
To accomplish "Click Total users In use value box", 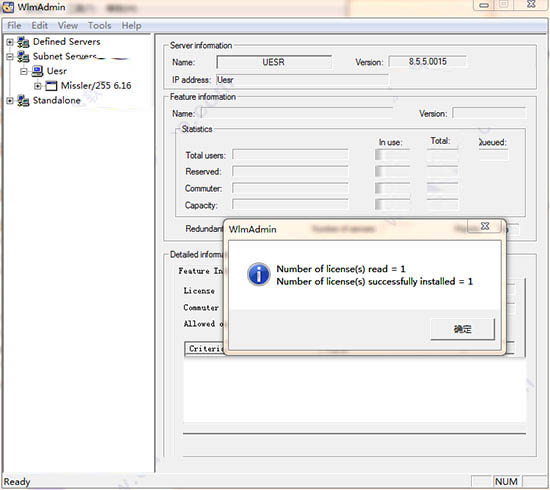I will coord(392,155).
